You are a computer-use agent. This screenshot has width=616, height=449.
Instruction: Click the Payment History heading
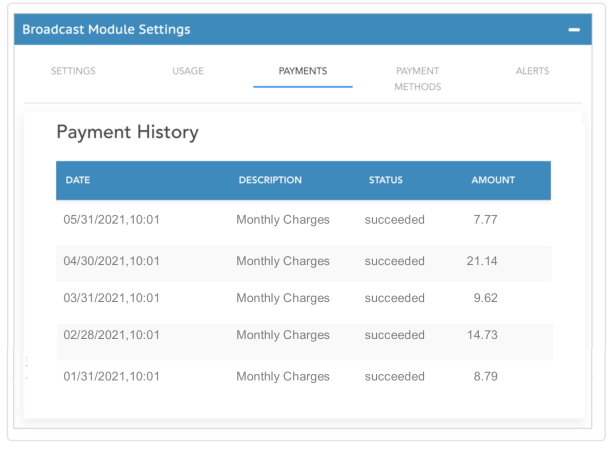[x=127, y=132]
